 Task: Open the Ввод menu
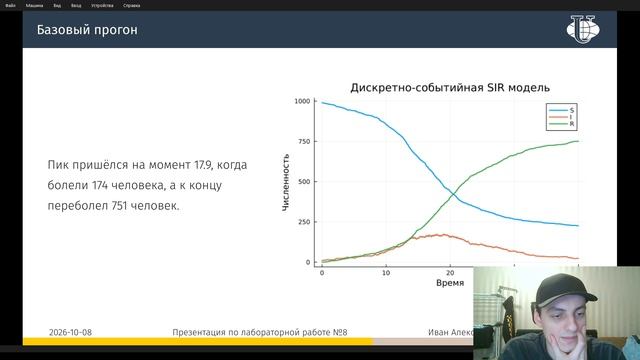[76, 6]
